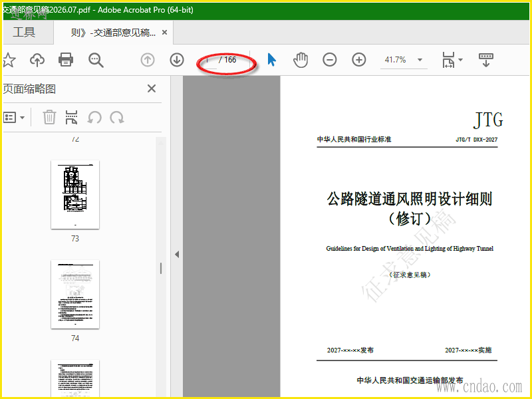Click the thumbnail panel scrollbar

(161, 267)
